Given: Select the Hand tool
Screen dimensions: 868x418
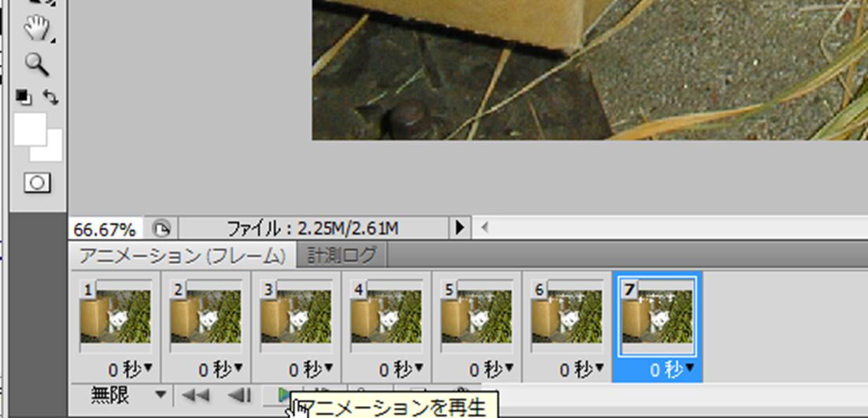Looking at the screenshot, I should point(37,29).
